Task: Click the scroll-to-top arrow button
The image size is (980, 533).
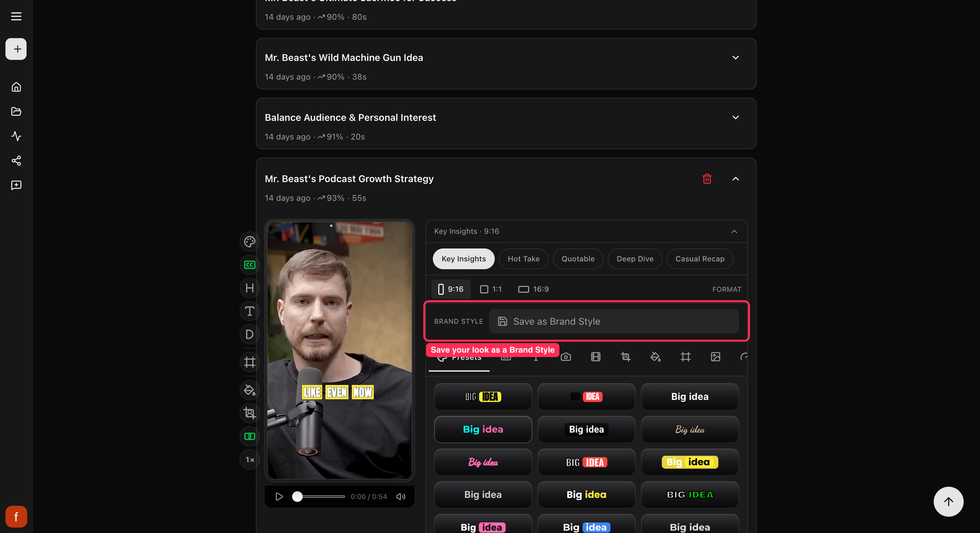Action: 948,501
